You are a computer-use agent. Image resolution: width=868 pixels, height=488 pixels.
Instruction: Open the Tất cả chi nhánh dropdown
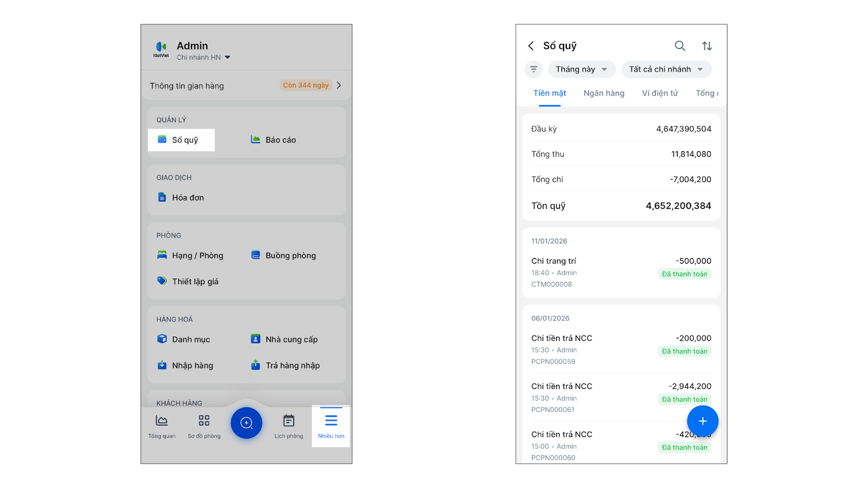[667, 69]
